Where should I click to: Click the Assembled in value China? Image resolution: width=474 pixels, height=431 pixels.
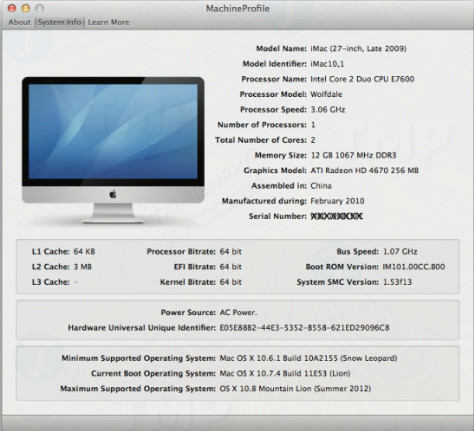(321, 186)
